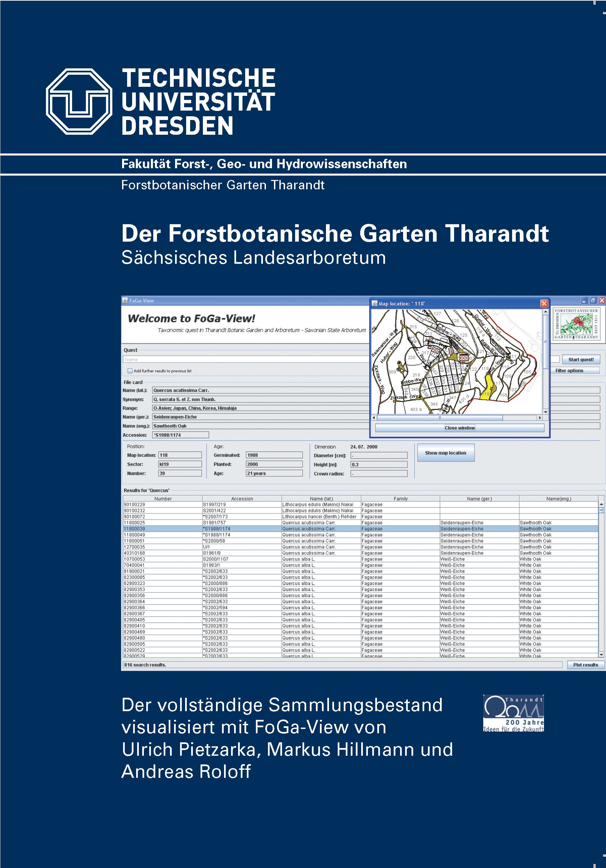Select result row 12700035 with accession U/1

point(361,547)
